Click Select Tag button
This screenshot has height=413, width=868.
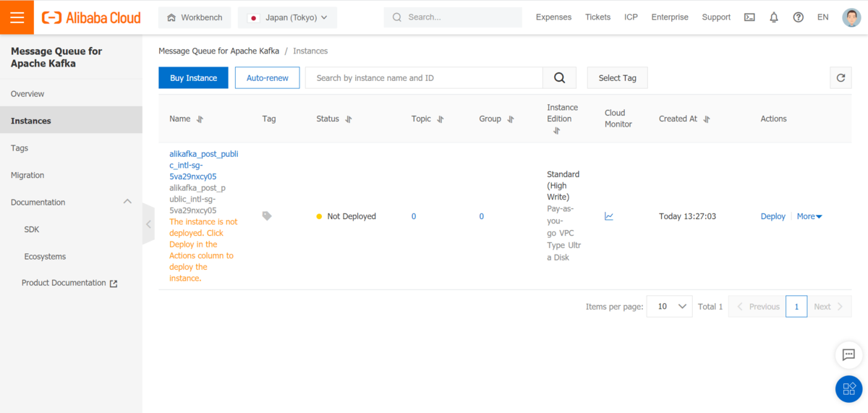[617, 78]
